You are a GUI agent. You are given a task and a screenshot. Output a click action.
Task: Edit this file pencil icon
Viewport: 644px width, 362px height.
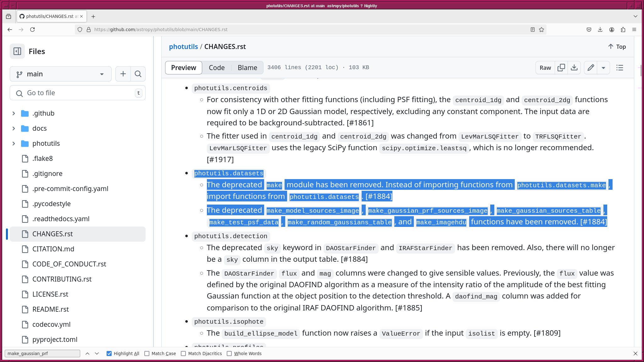(x=591, y=68)
